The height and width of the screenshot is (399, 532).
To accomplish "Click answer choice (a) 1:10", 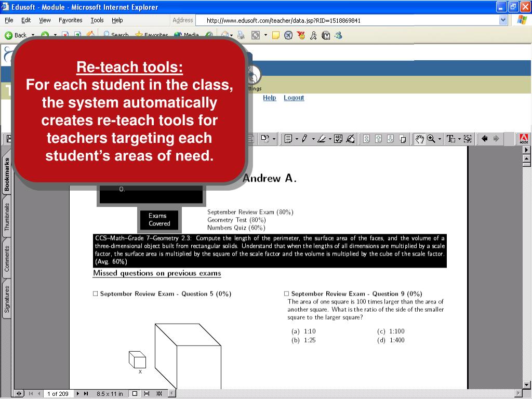I will (303, 331).
